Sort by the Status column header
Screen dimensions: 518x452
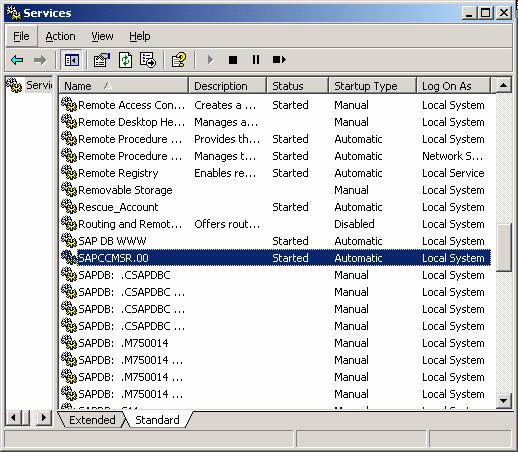[x=297, y=86]
